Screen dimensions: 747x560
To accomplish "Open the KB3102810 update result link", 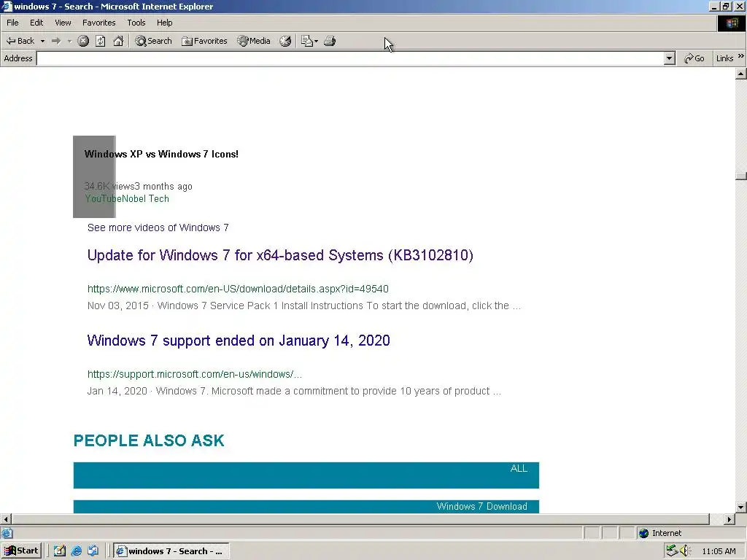I will [280, 255].
